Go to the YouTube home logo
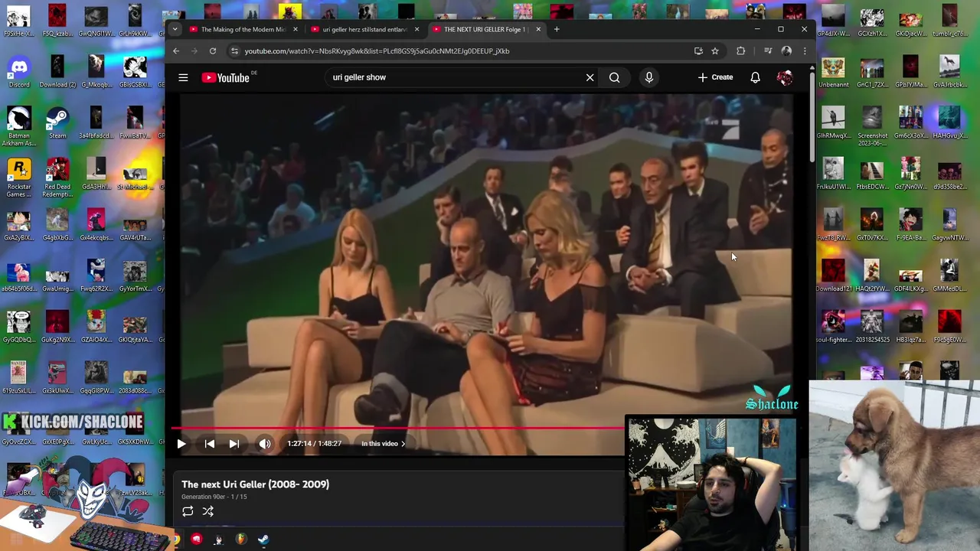 coord(226,77)
